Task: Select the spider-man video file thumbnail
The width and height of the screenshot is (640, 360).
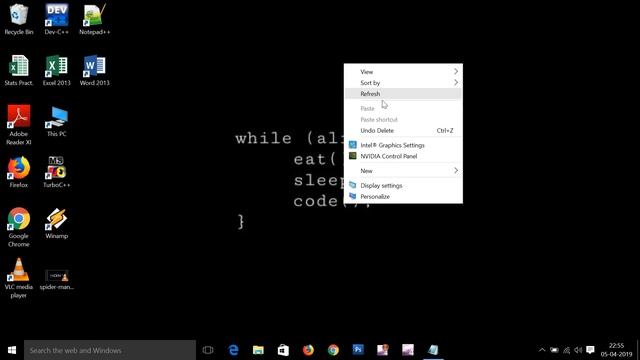Action: click(x=57, y=280)
